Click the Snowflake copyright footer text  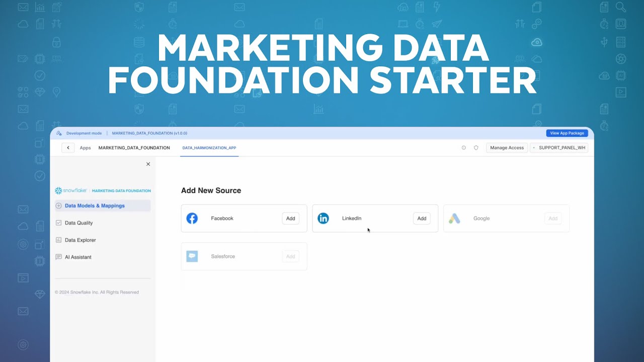tap(97, 292)
